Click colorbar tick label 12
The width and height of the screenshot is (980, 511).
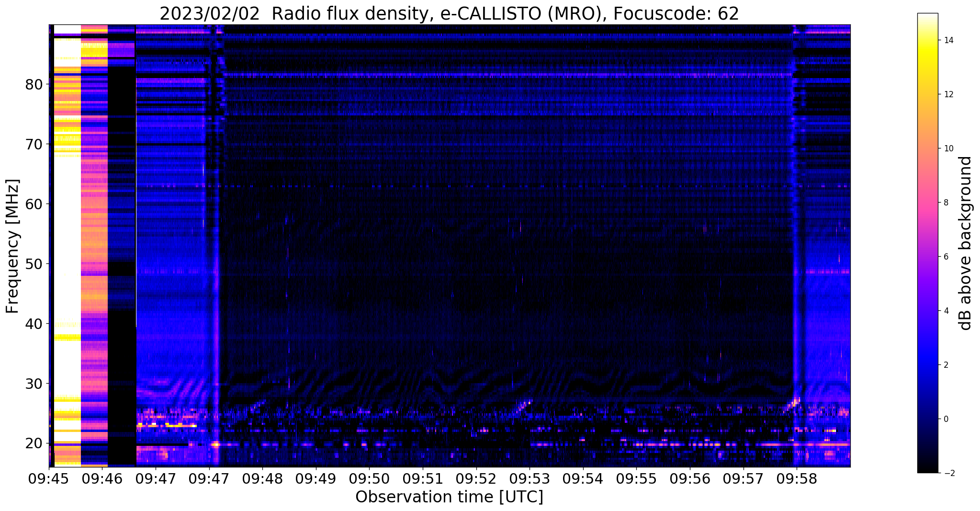click(x=947, y=94)
